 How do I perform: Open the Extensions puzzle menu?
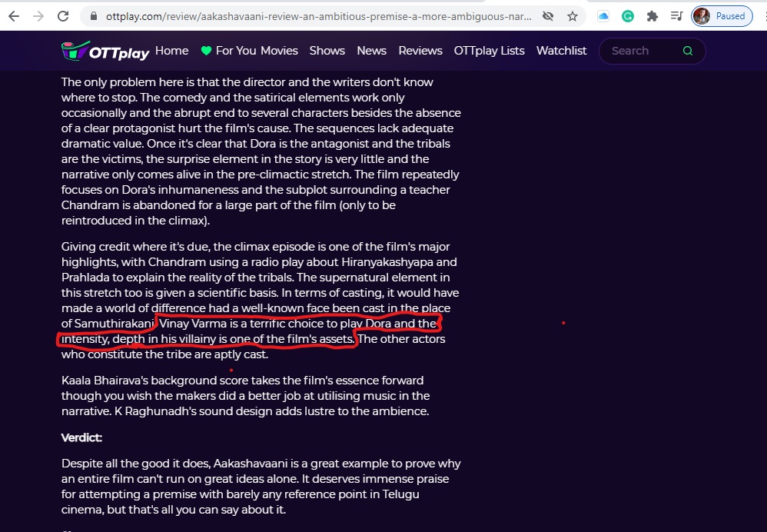coord(652,16)
